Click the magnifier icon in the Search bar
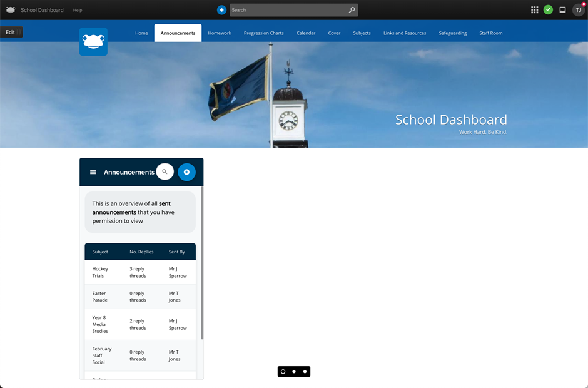Viewport: 588px width, 388px height. coord(352,10)
